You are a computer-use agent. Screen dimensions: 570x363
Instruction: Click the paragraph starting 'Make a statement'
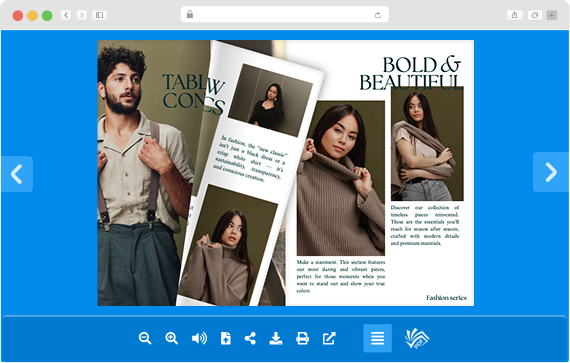point(341,276)
